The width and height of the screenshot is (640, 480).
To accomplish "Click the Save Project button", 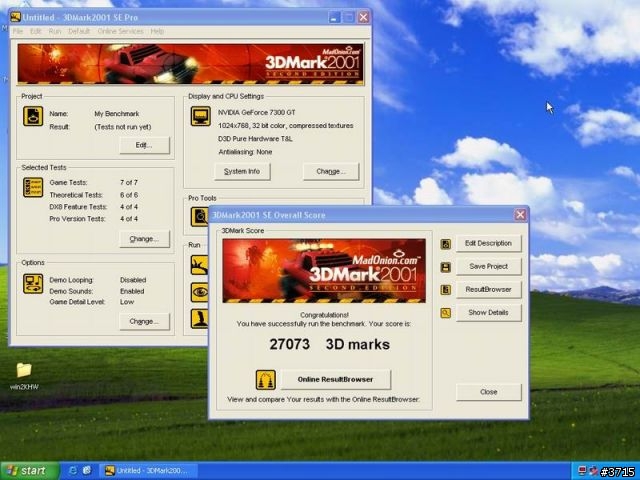I will tap(489, 267).
